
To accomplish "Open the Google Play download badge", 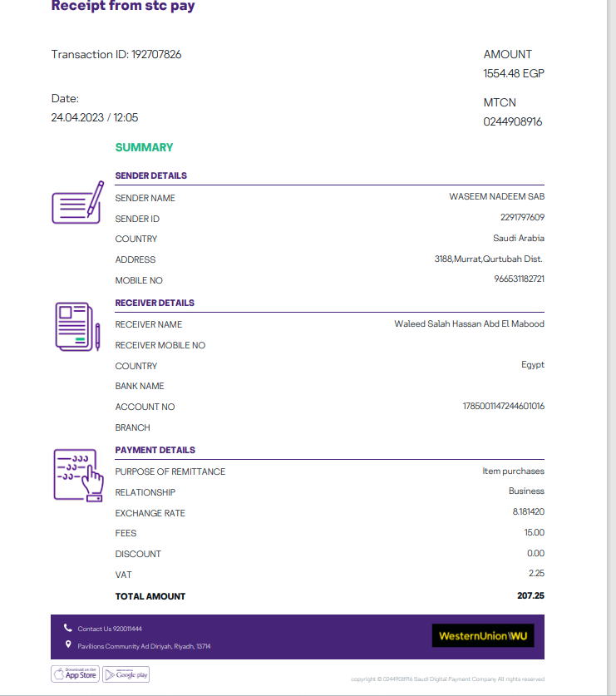I will coord(126,674).
